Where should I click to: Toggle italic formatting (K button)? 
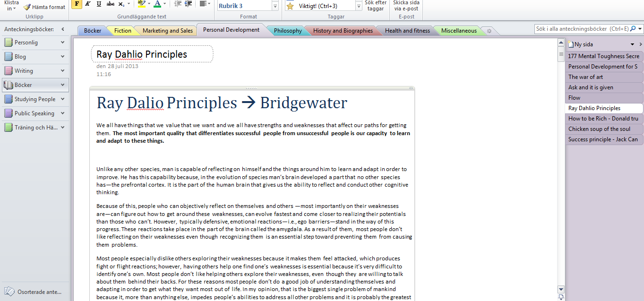pyautogui.click(x=88, y=4)
